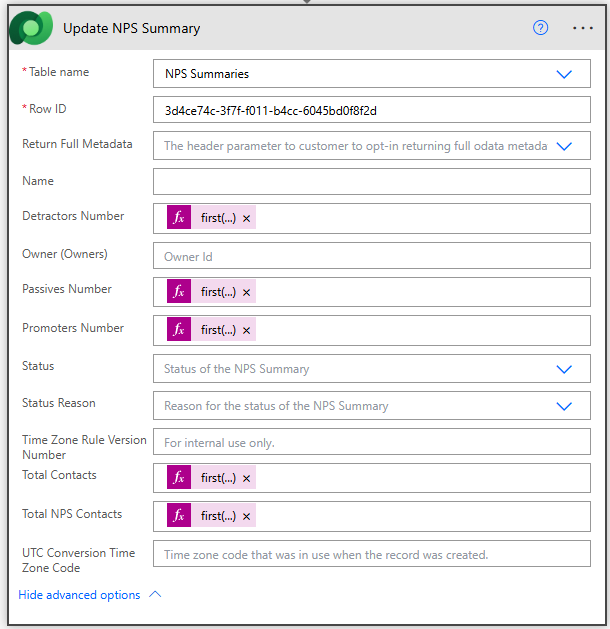Remove the first(...) expression from Total Contacts
This screenshot has width=610, height=629.
(x=247, y=478)
